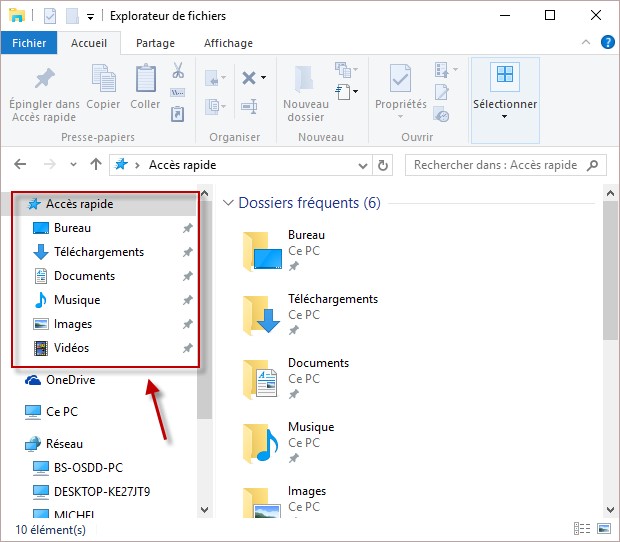Click the Copier icon in ribbon
620x542 pixels.
click(x=103, y=79)
